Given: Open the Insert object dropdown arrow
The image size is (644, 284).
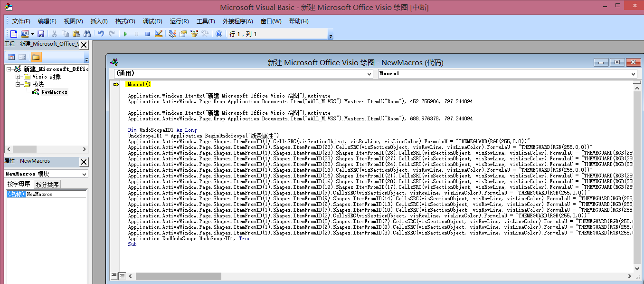Looking at the screenshot, I should point(32,34).
